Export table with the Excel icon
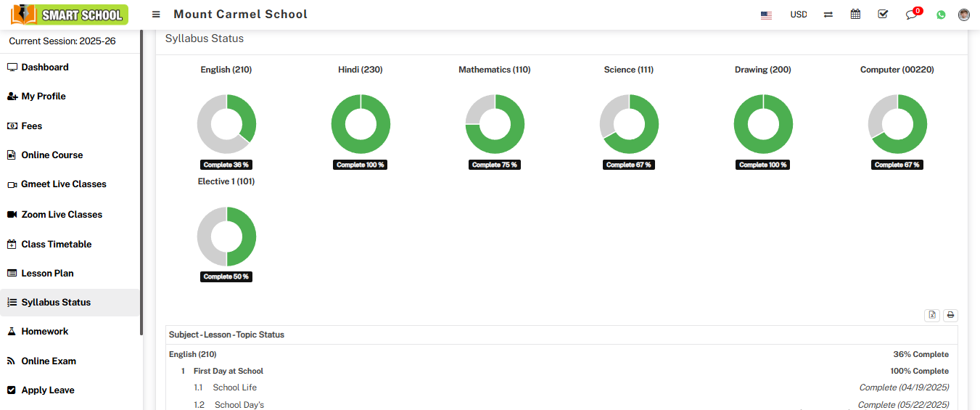Image resolution: width=980 pixels, height=410 pixels. [x=932, y=315]
